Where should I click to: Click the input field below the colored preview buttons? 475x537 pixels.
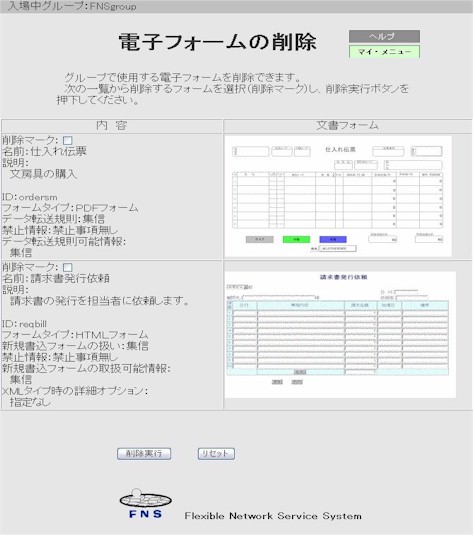(338, 249)
